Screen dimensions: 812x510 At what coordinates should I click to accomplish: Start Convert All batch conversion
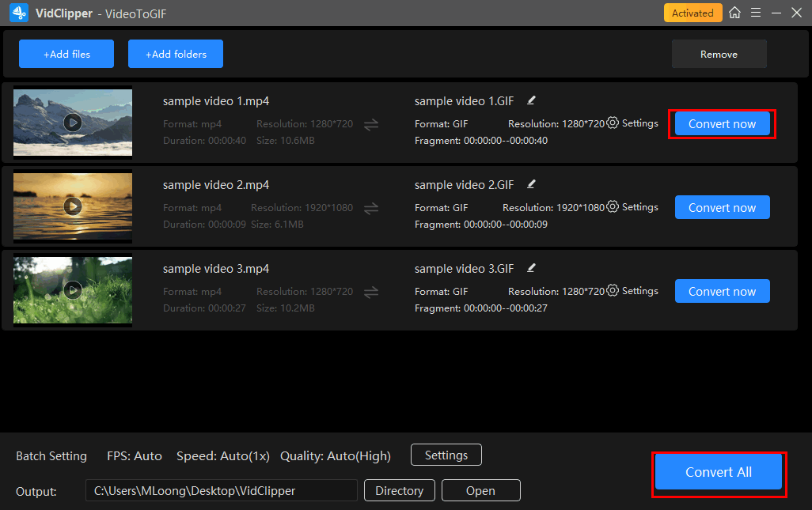coord(719,472)
